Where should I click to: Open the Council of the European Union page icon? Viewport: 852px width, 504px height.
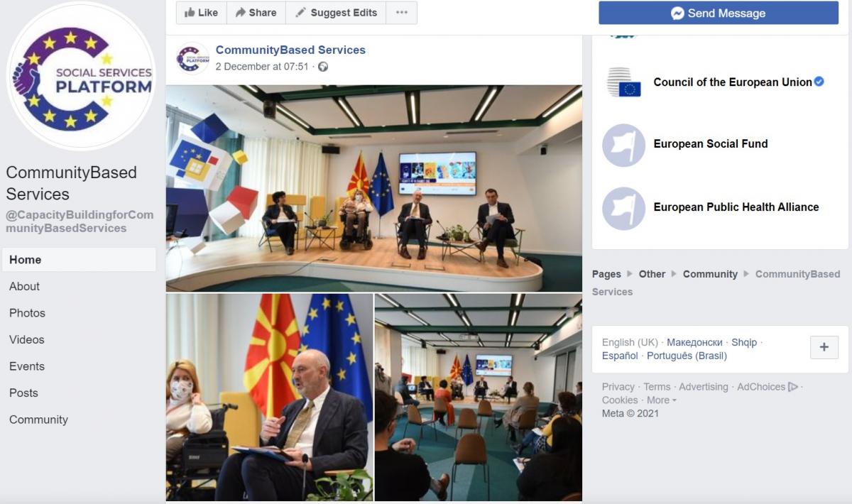click(x=624, y=82)
